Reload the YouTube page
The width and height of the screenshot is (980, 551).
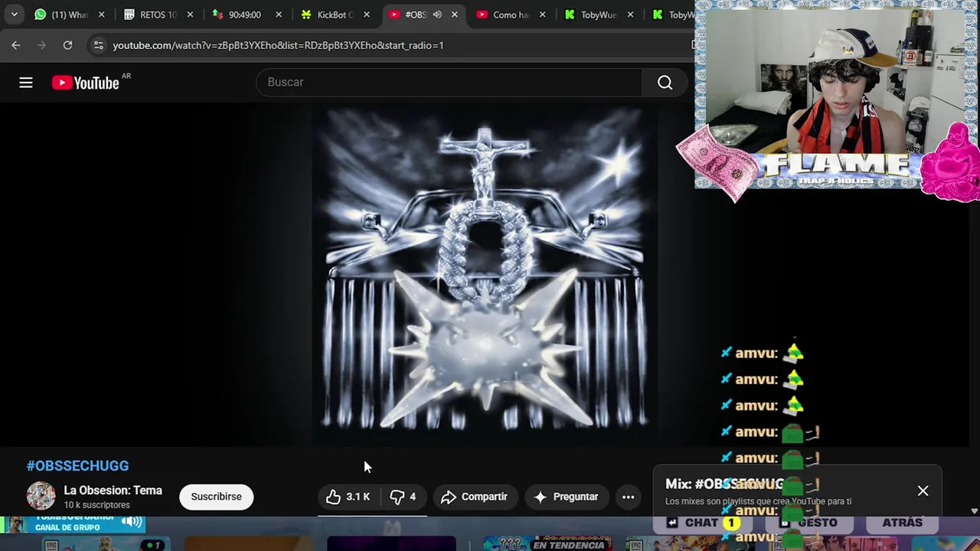tap(67, 45)
